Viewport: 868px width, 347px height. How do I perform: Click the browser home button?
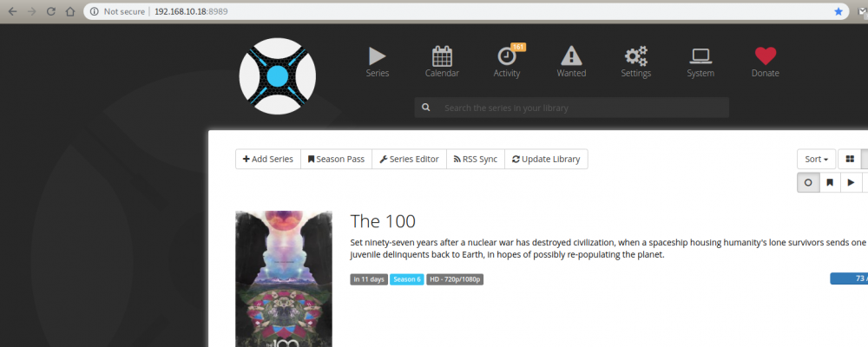(69, 11)
